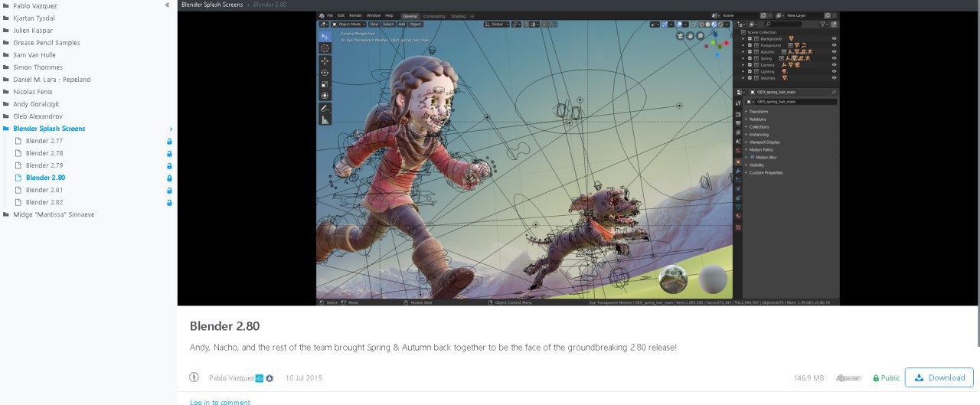Open the Grease Pencil Samples folder

pos(46,43)
